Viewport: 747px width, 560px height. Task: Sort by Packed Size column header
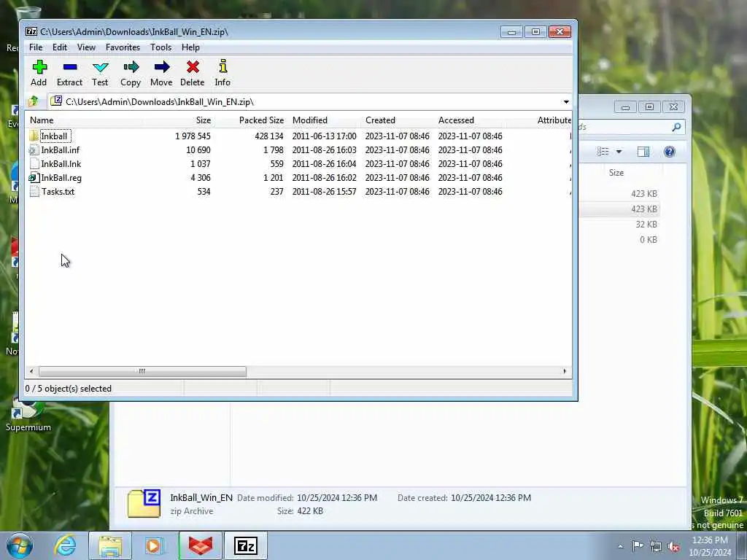pyautogui.click(x=250, y=120)
